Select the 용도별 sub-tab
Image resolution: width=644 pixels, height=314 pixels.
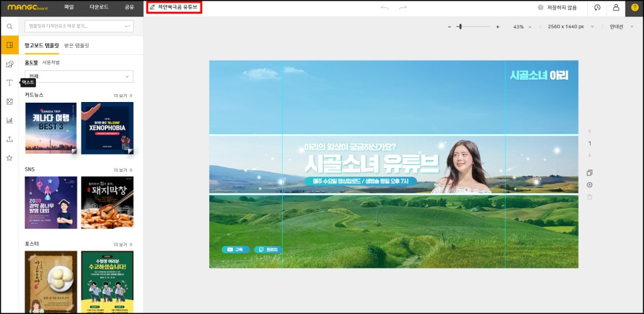[31, 63]
